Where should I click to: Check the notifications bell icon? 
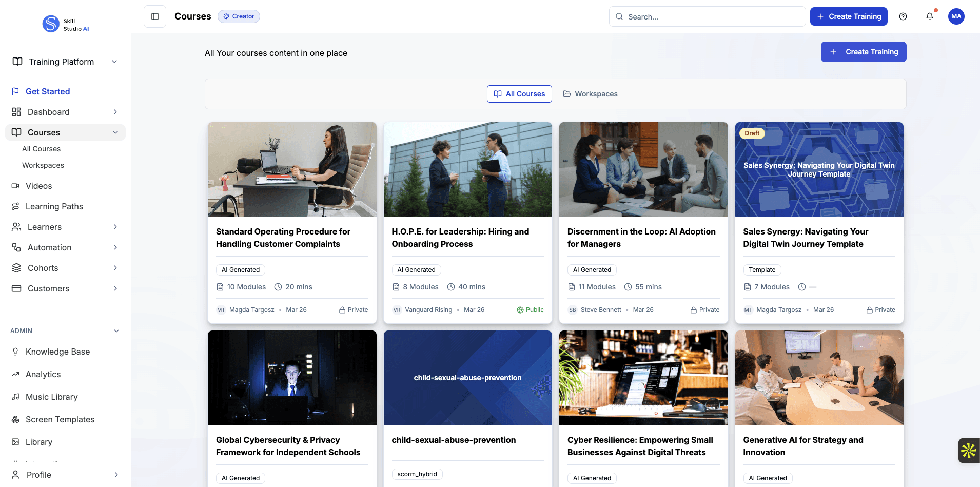pyautogui.click(x=929, y=16)
